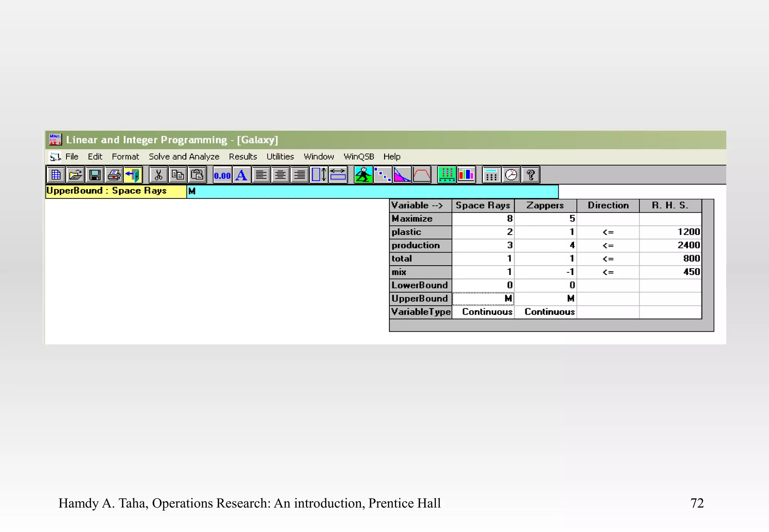
Task: Click the Solve the Problem running-man icon
Action: (x=363, y=175)
